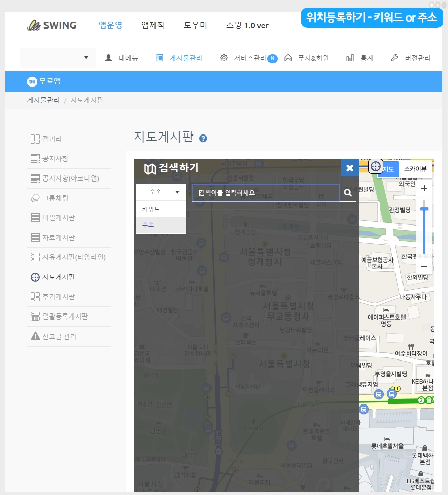
Task: Click the map icon beside 검색하기
Action: click(150, 169)
